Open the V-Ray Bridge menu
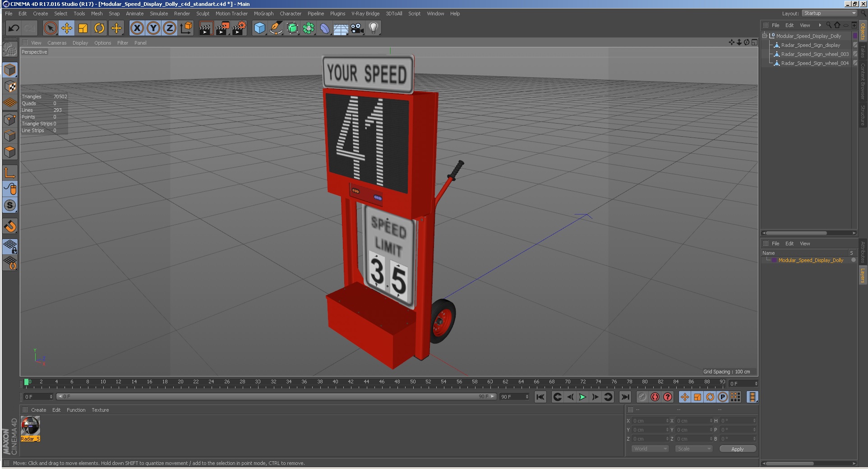 365,14
